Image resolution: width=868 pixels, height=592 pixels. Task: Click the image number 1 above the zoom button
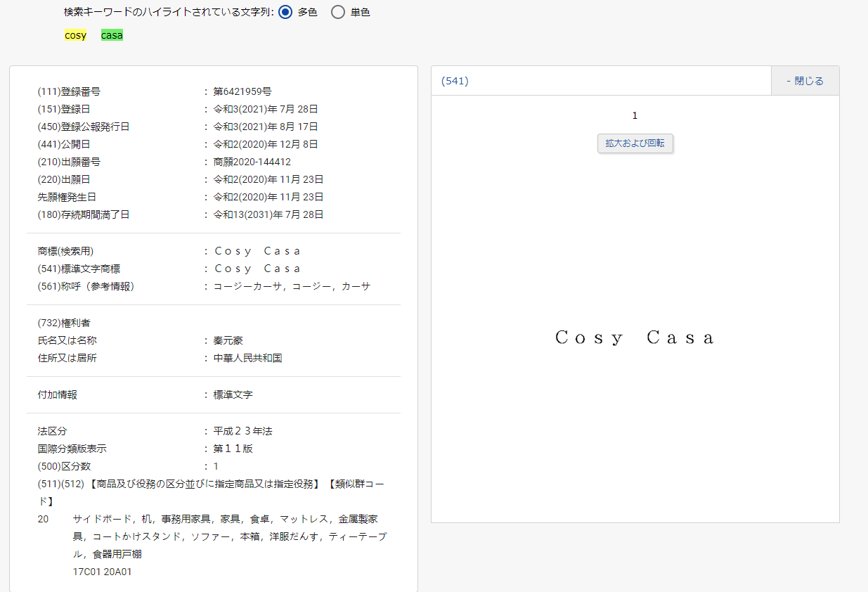(x=635, y=116)
